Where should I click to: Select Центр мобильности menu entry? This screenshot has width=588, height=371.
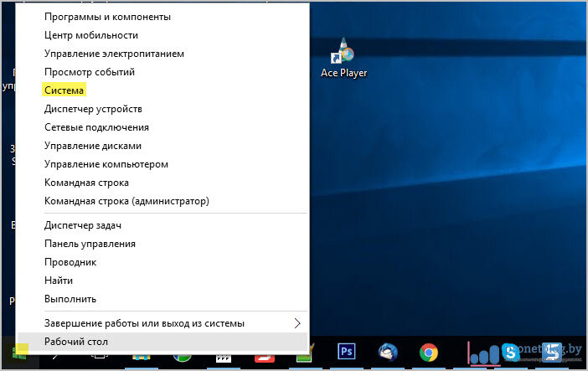[x=162, y=35]
